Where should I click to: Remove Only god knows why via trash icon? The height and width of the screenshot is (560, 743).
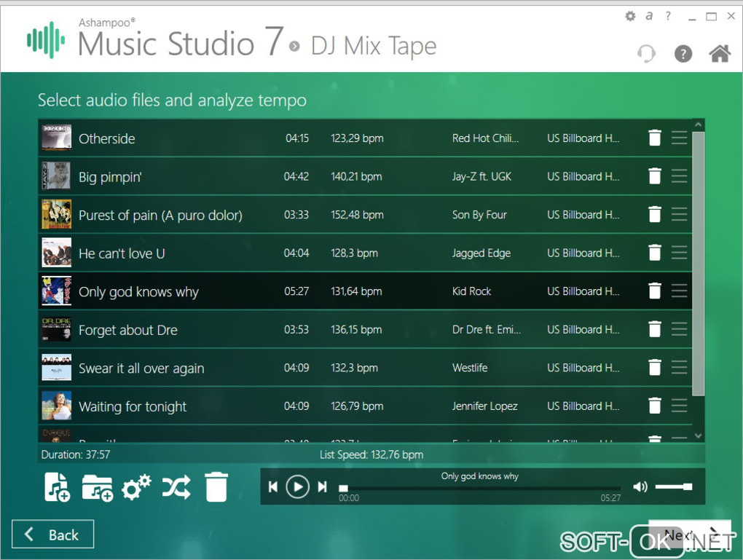[654, 291]
